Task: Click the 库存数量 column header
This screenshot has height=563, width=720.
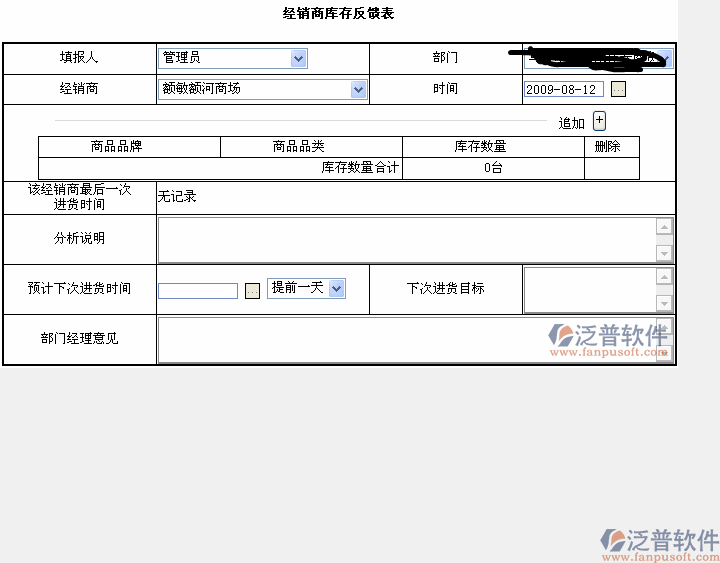Action: click(480, 147)
